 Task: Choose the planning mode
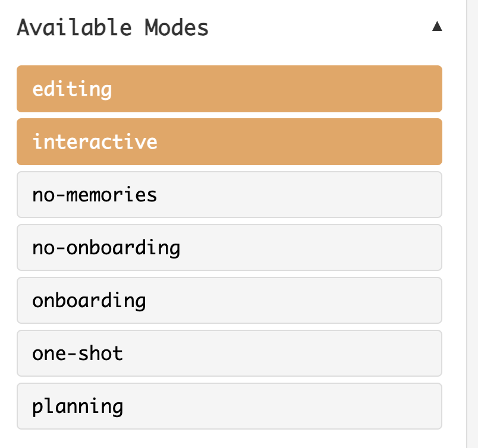tap(229, 406)
